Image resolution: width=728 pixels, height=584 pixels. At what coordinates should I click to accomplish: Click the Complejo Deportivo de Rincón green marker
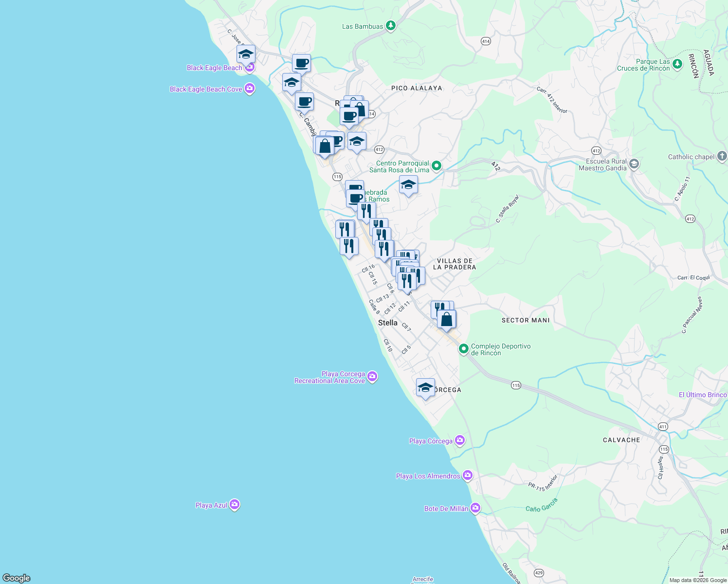point(464,349)
